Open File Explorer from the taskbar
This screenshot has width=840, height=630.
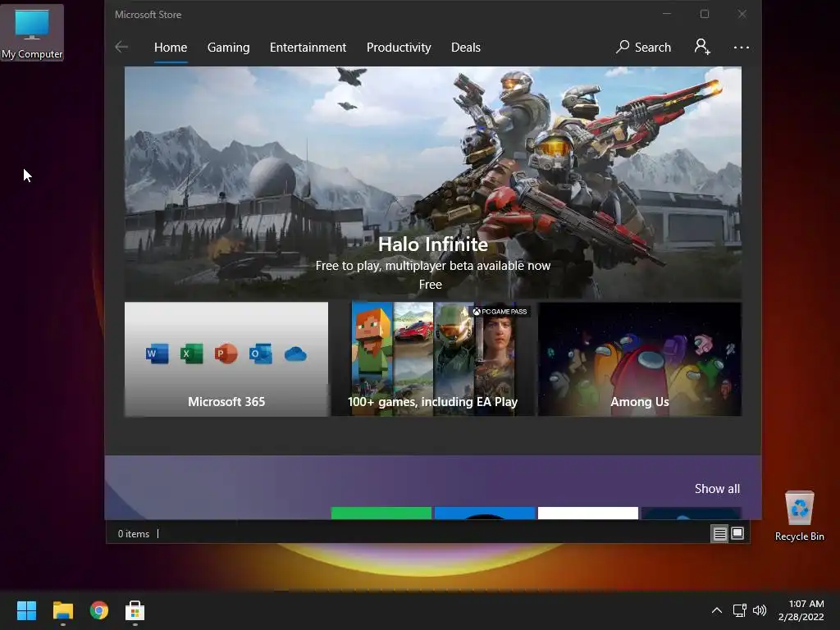[x=62, y=610]
